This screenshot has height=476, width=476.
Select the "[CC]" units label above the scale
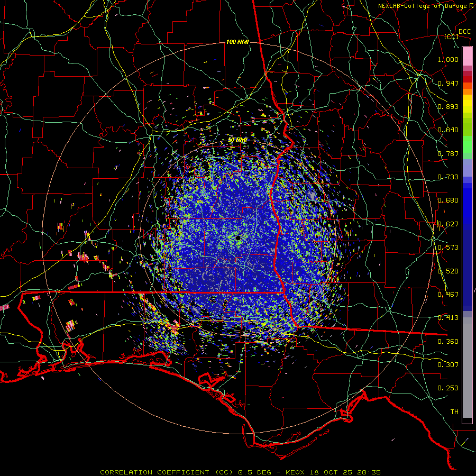pyautogui.click(x=452, y=37)
